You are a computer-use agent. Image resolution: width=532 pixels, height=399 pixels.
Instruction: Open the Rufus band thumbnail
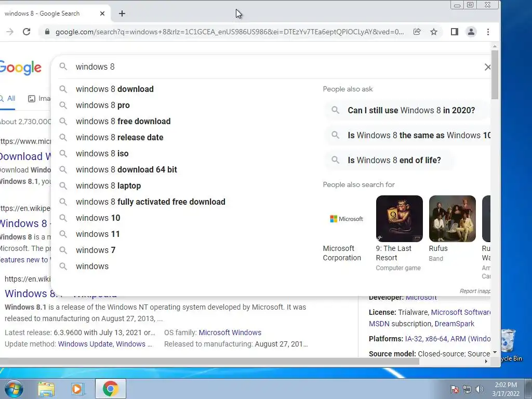[453, 219]
